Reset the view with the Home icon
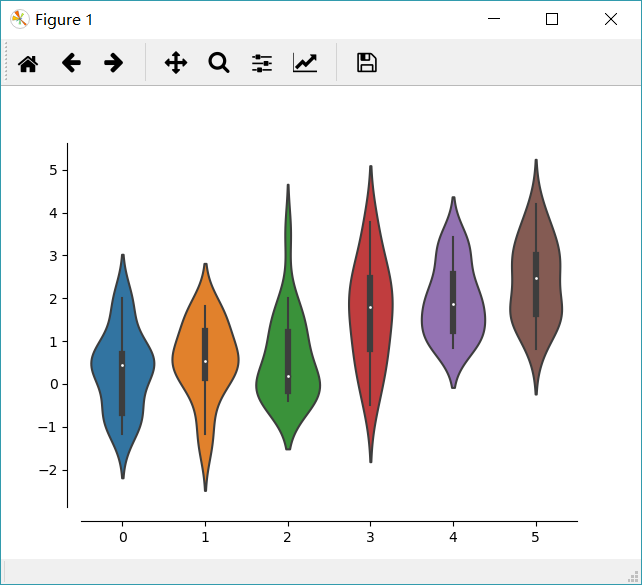642x585 pixels. [28, 63]
